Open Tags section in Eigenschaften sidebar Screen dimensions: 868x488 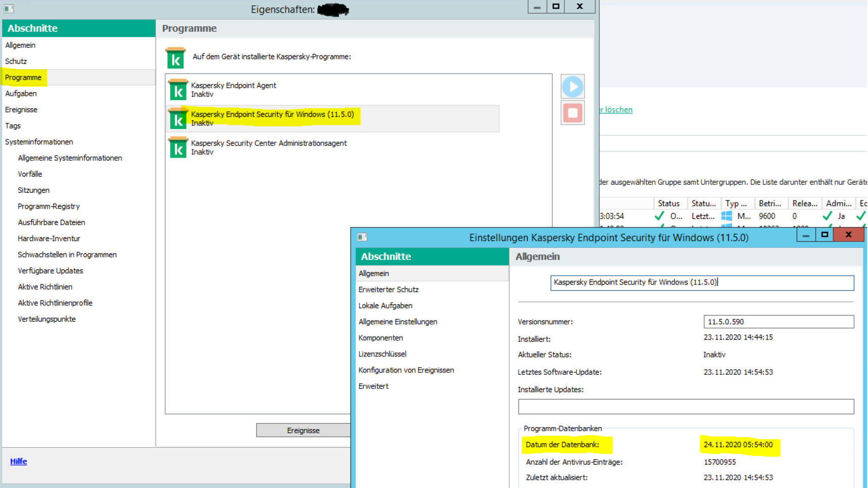[x=13, y=126]
